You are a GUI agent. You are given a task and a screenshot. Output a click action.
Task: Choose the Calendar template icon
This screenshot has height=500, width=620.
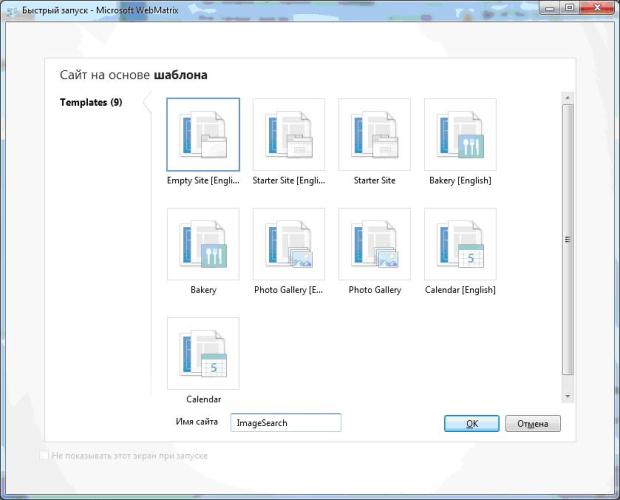203,354
